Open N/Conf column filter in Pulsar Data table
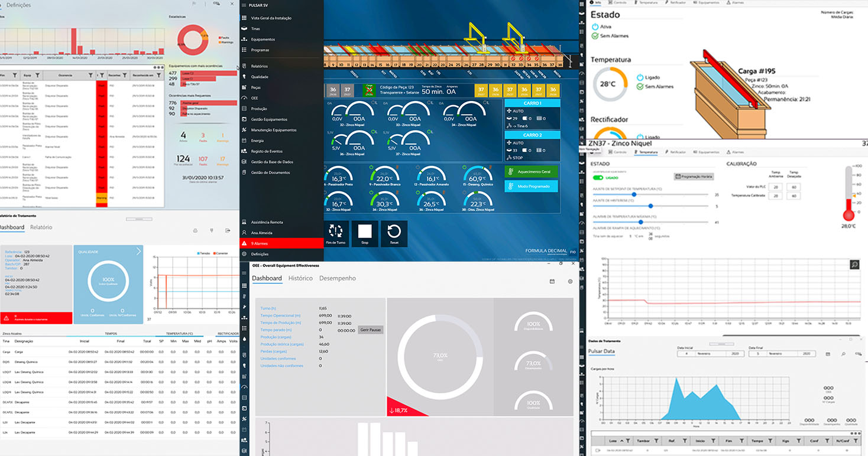The height and width of the screenshot is (456, 868). (856, 441)
